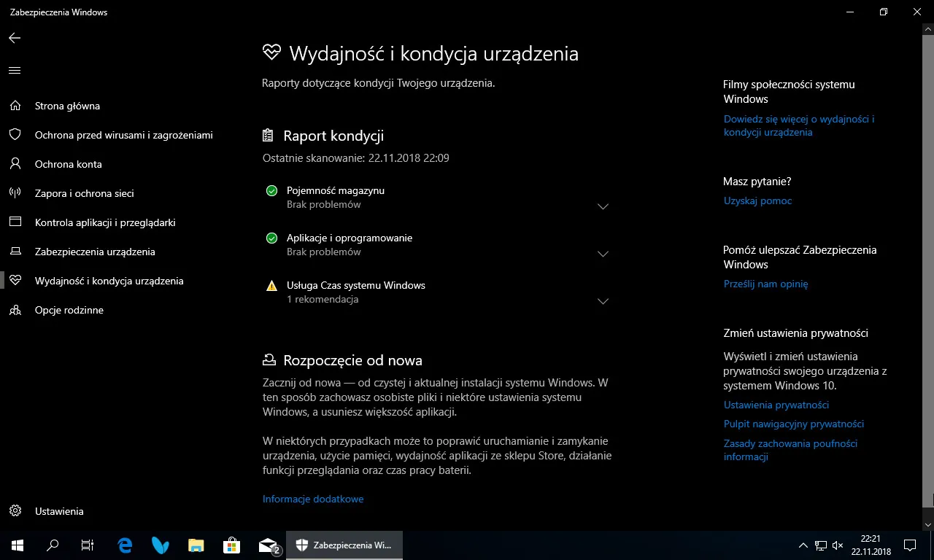934x560 pixels.
Task: Open the Opcje rodzinne family icon
Action: click(15, 310)
